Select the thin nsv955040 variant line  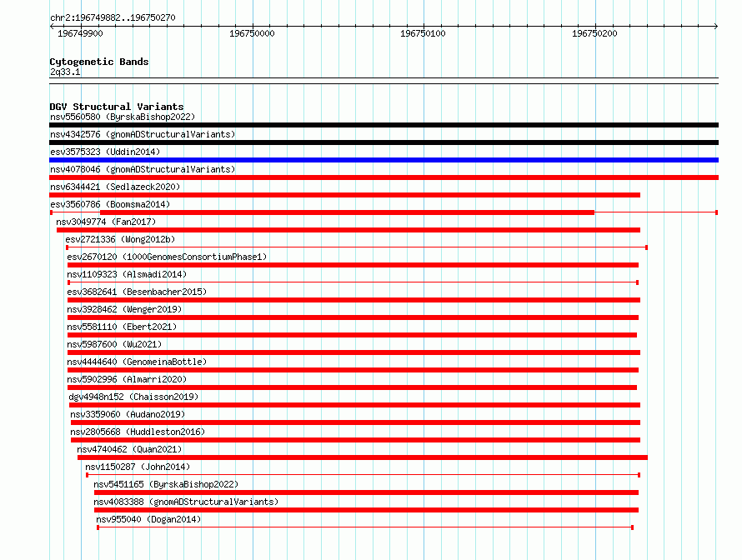pyautogui.click(x=365, y=527)
